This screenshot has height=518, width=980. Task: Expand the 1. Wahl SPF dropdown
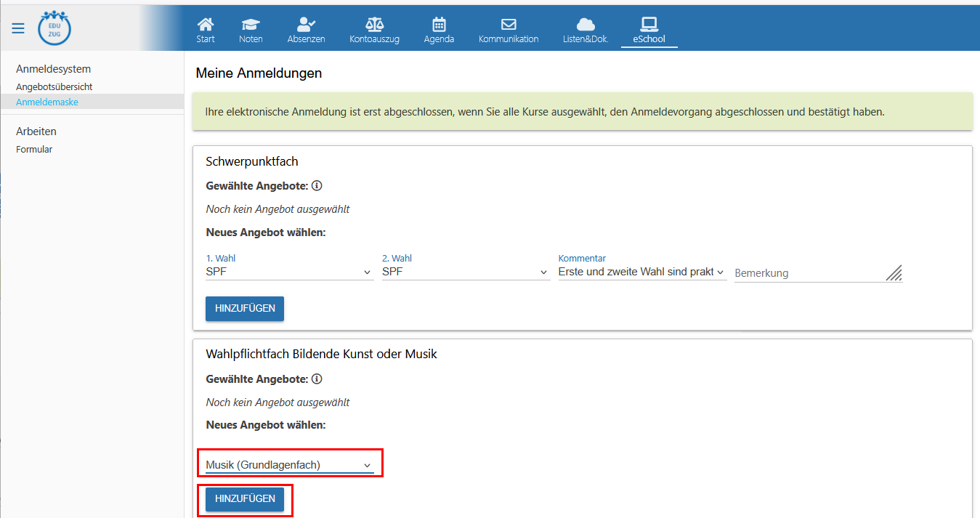click(x=289, y=272)
